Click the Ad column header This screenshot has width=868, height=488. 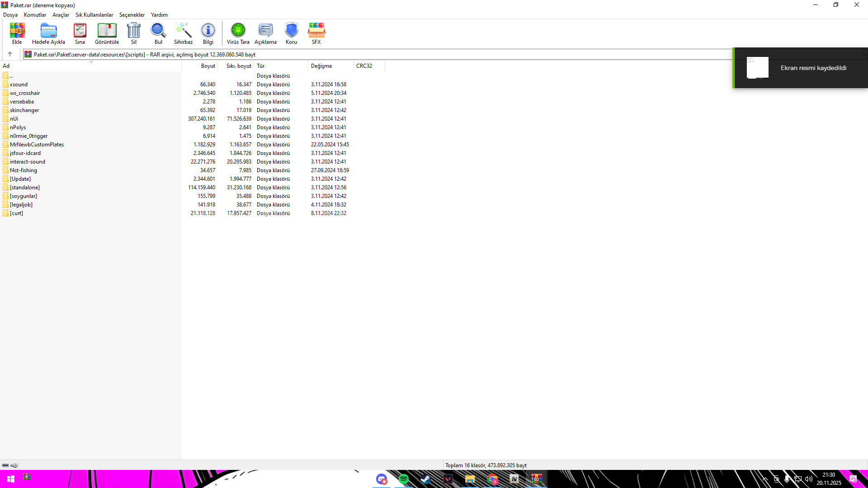6,66
